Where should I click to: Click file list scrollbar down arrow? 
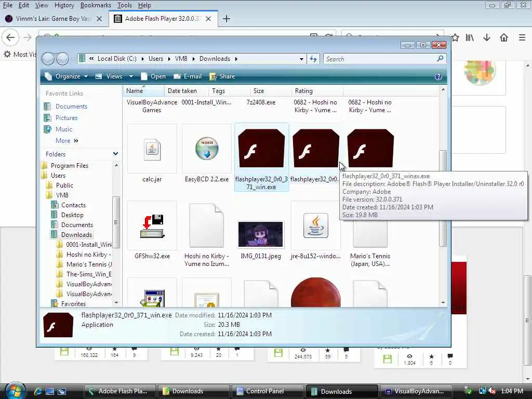tap(443, 302)
